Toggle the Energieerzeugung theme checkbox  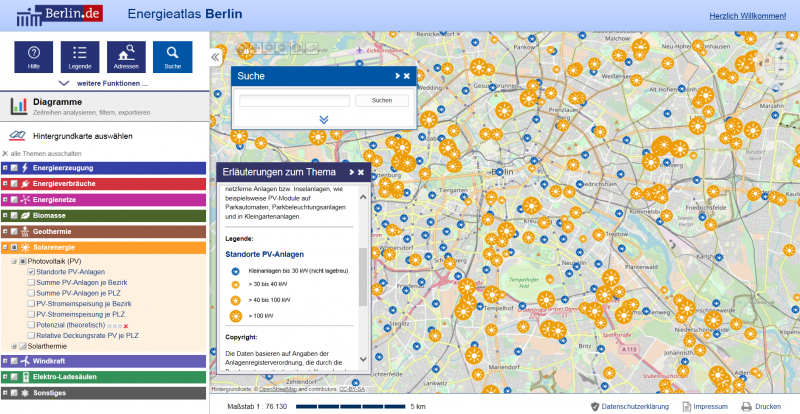tap(14, 168)
